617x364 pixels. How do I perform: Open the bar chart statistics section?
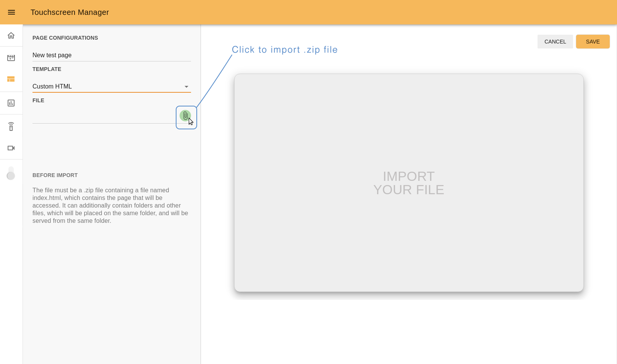click(x=11, y=103)
